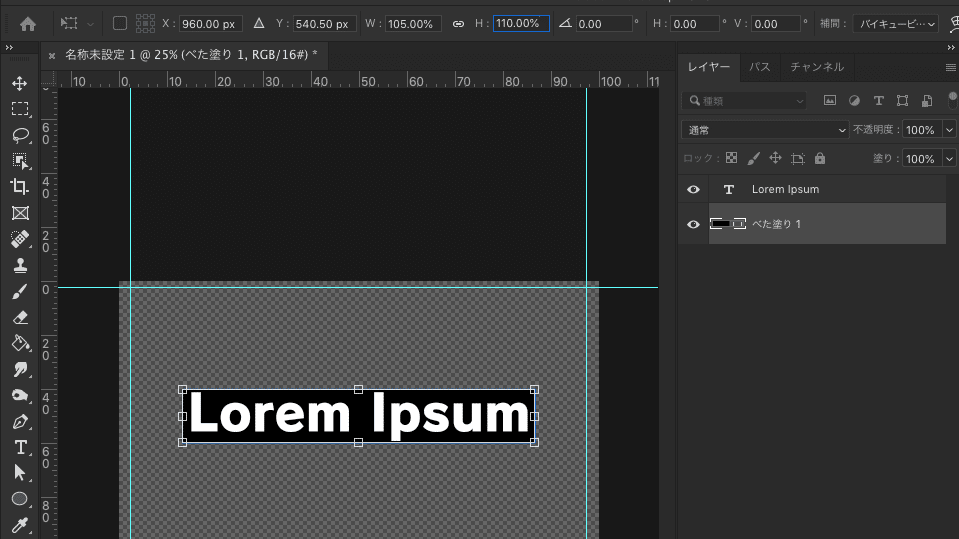Lock position icon in Layers panel
The image size is (959, 539).
(776, 158)
